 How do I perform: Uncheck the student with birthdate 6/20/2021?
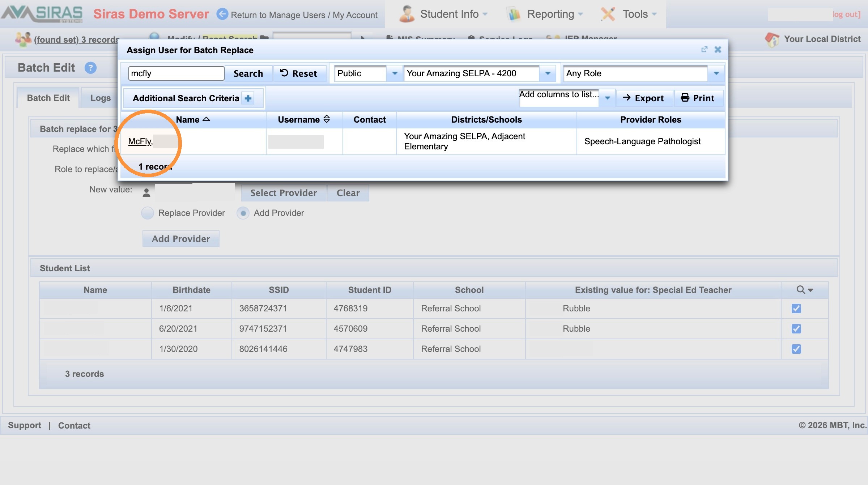[x=796, y=329]
